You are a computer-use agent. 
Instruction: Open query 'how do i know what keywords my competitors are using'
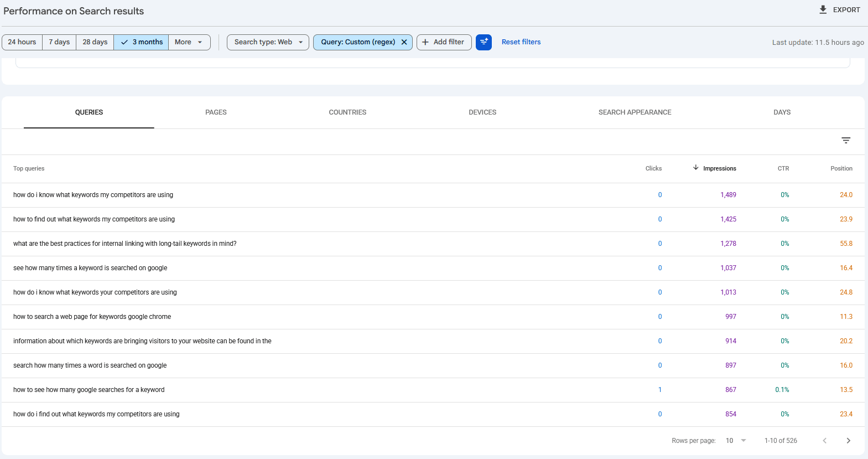click(93, 195)
